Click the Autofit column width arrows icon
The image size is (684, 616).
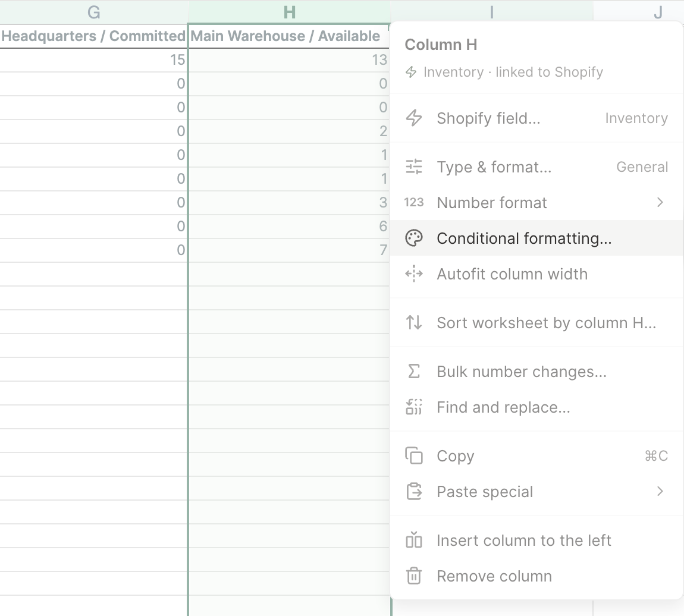coord(413,274)
